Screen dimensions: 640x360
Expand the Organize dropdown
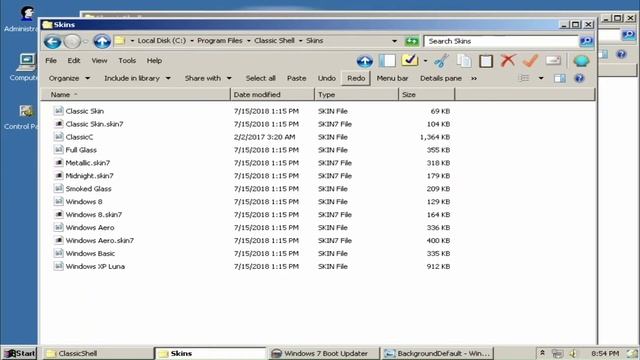click(87, 78)
